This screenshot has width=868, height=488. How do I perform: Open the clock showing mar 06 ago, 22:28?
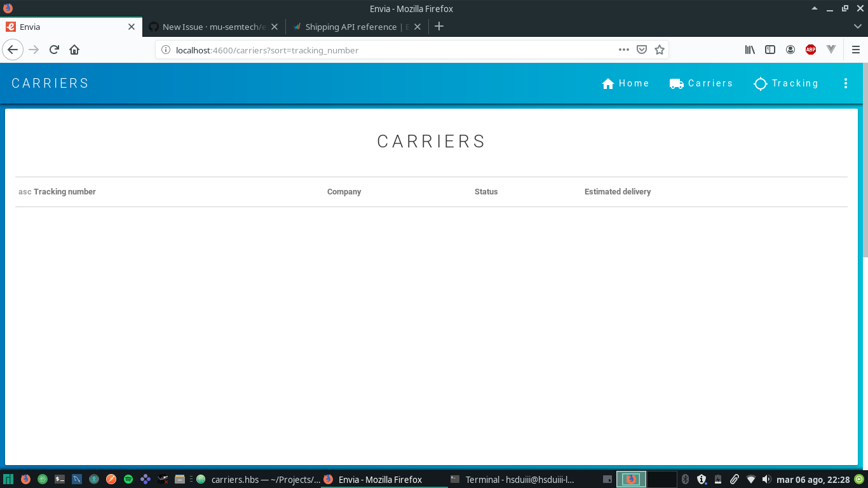pos(813,480)
